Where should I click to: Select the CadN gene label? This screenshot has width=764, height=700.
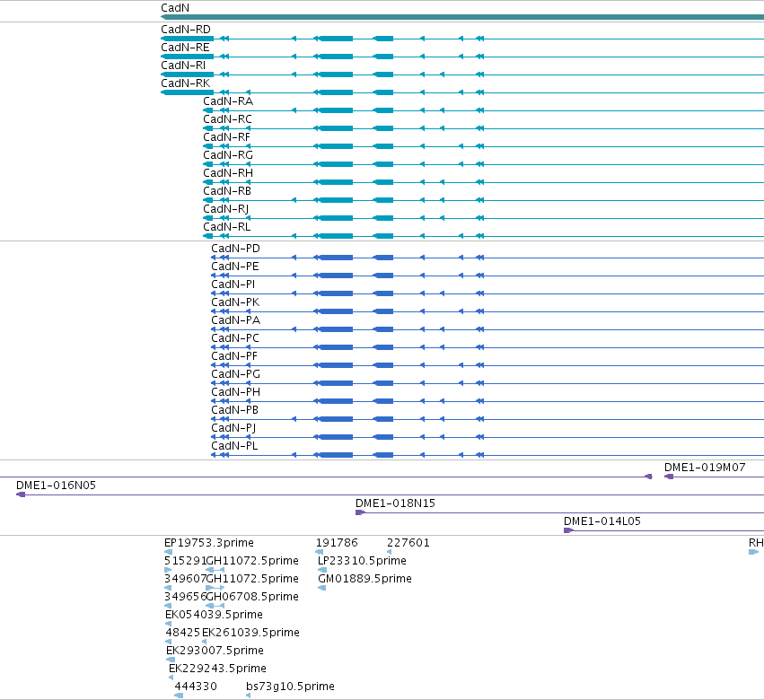pos(175,8)
